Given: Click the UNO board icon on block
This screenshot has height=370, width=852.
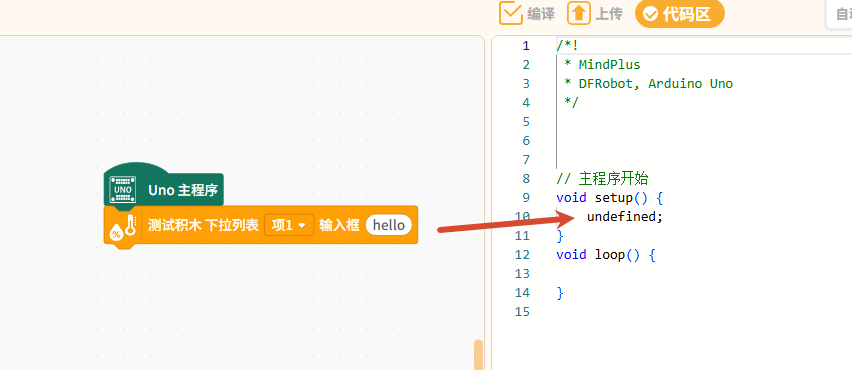Looking at the screenshot, I should (x=123, y=190).
